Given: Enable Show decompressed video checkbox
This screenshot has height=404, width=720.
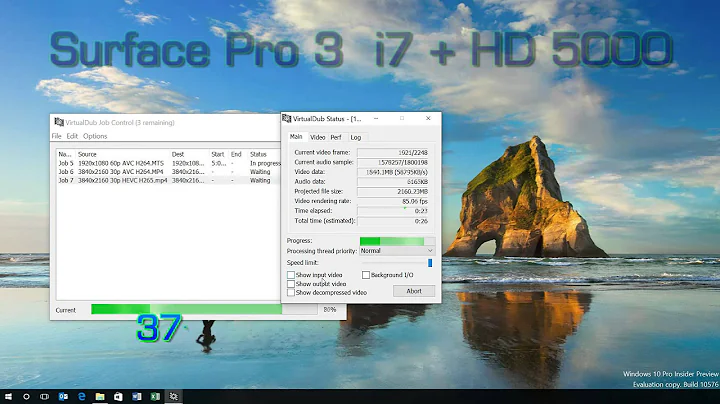Looking at the screenshot, I should 291,292.
